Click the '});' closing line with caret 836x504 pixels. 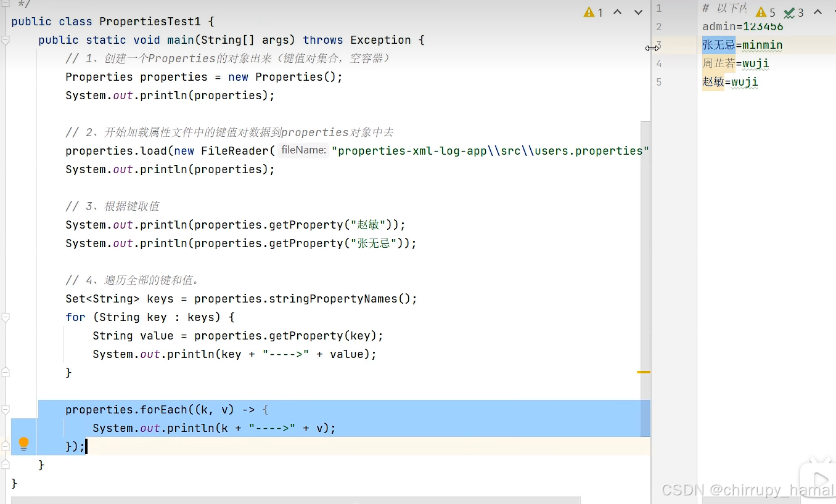click(76, 447)
